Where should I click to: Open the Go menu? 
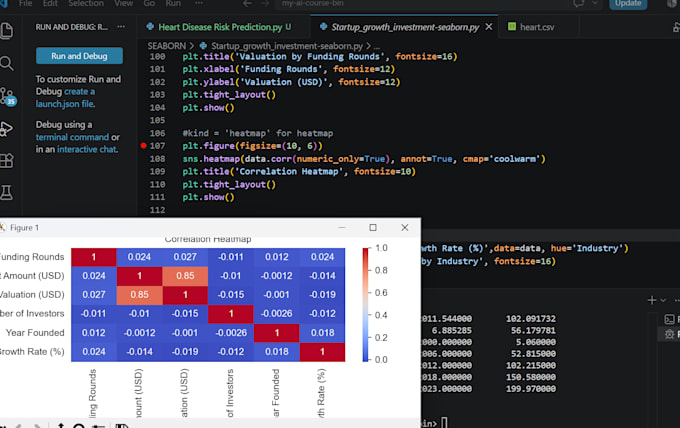(x=149, y=3)
